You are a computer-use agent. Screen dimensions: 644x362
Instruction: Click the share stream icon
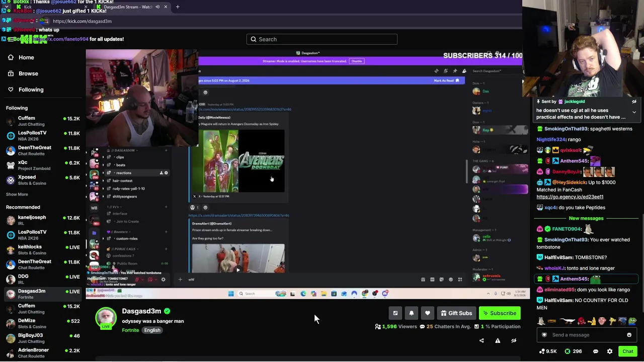(x=481, y=340)
